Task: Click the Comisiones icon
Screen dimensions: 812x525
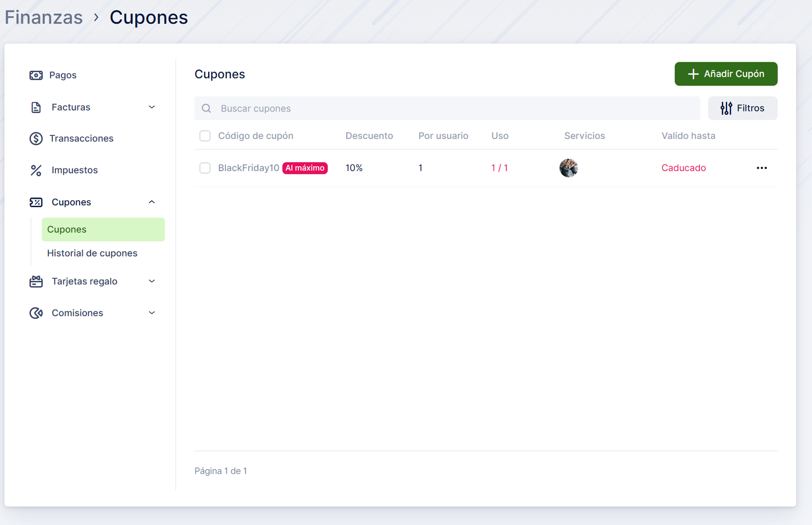Action: (x=36, y=313)
